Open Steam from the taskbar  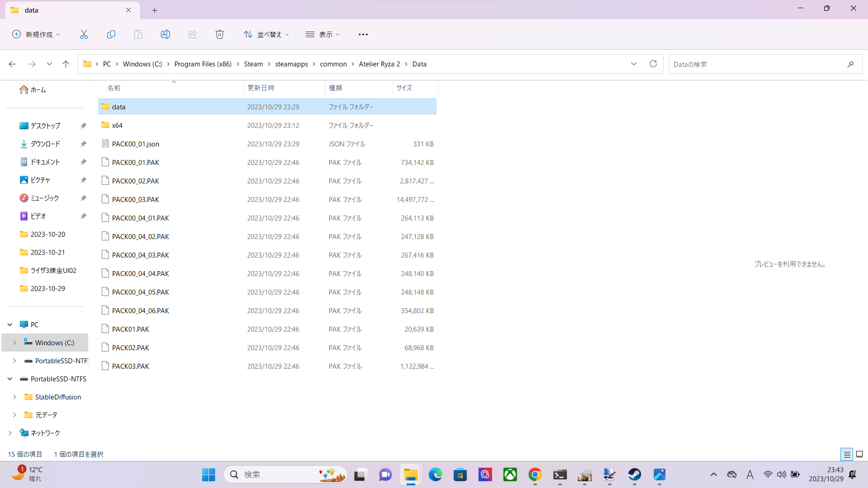point(635,474)
